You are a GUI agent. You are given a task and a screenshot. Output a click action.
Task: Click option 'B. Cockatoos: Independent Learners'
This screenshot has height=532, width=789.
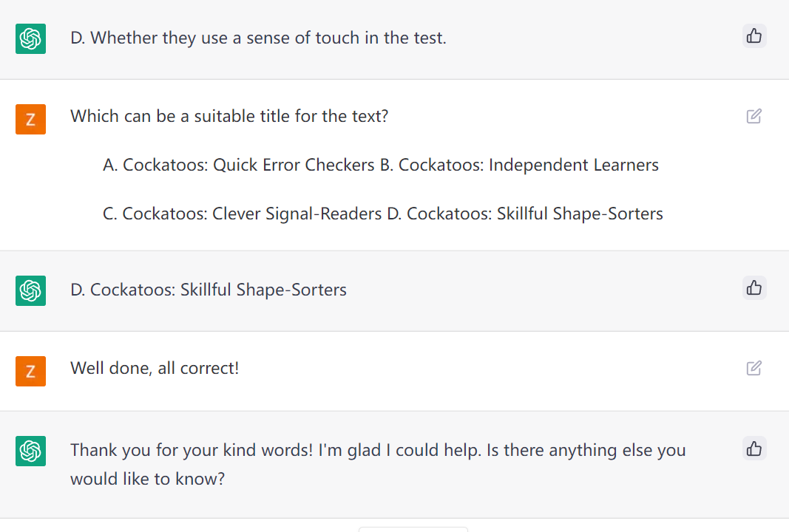coord(519,165)
